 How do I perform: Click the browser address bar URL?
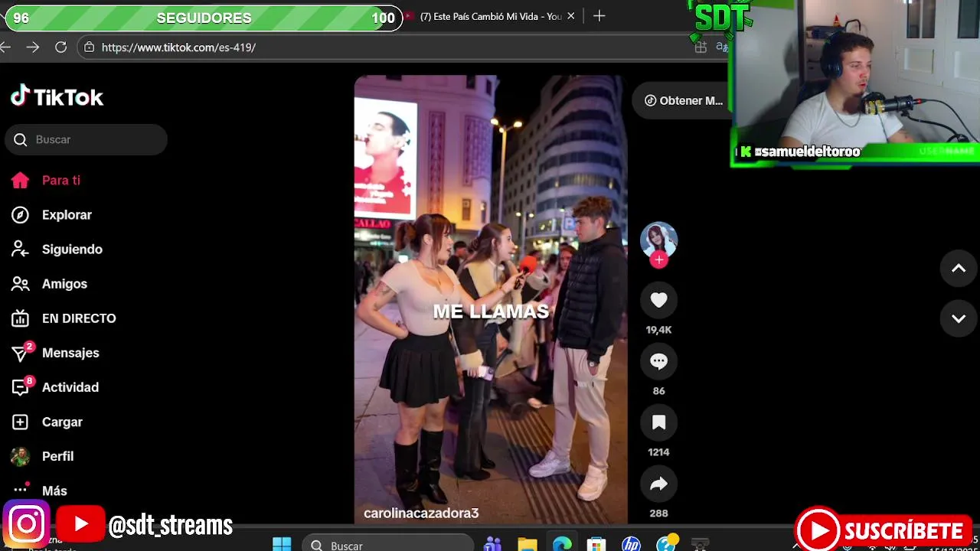[x=178, y=47]
